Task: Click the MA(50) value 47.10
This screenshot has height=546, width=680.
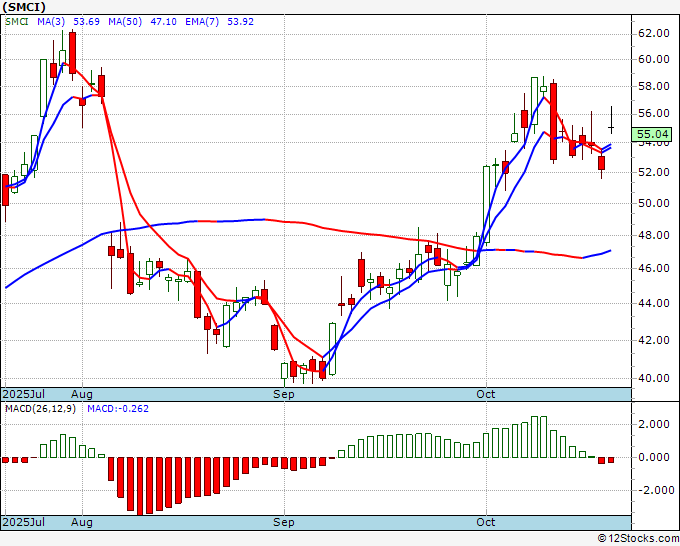Action: coord(163,22)
